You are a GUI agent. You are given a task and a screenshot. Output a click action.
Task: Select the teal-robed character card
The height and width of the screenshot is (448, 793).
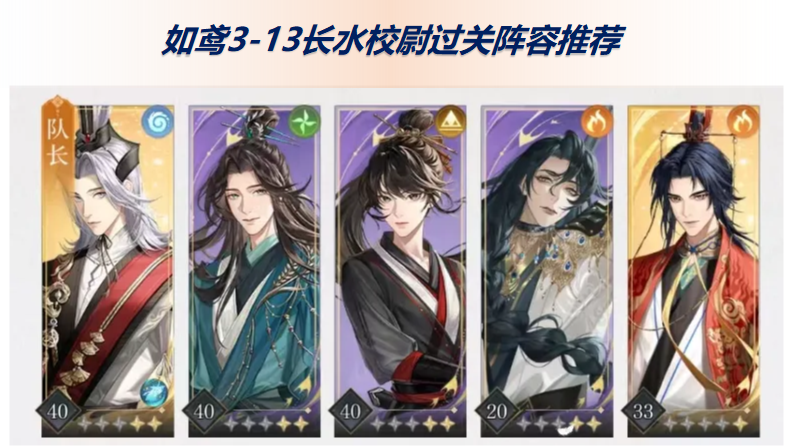(x=254, y=271)
